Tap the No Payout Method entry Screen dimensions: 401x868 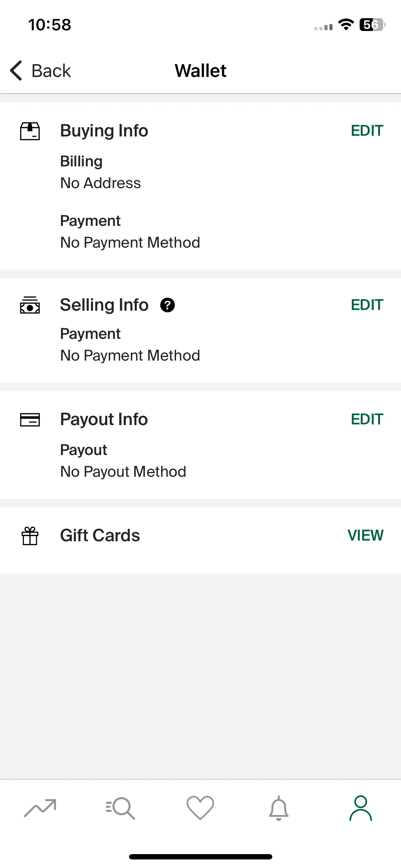(123, 472)
